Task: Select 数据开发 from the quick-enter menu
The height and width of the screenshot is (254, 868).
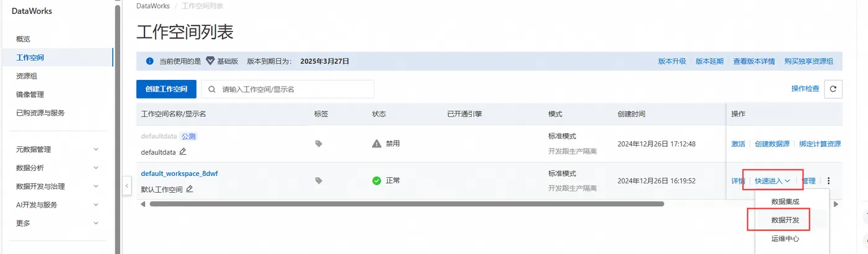Action: pyautogui.click(x=785, y=220)
